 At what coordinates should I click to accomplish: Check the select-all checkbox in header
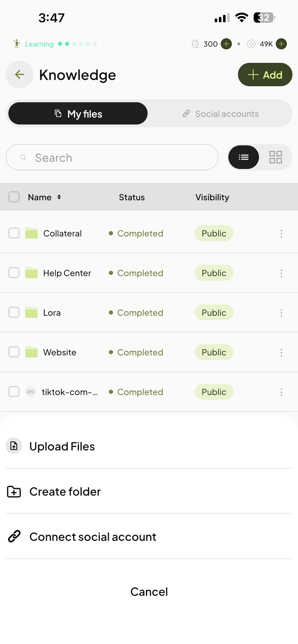[x=14, y=197]
